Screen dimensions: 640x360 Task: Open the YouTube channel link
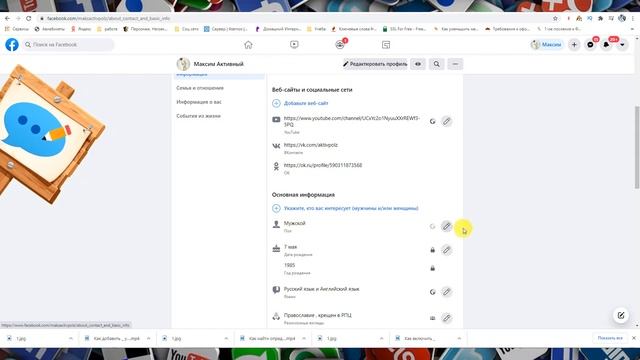click(x=352, y=121)
